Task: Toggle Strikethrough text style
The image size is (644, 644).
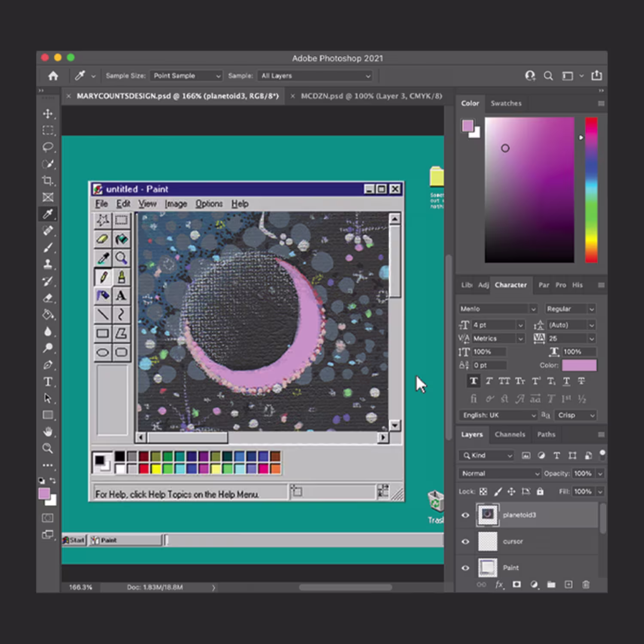Action: pyautogui.click(x=581, y=381)
